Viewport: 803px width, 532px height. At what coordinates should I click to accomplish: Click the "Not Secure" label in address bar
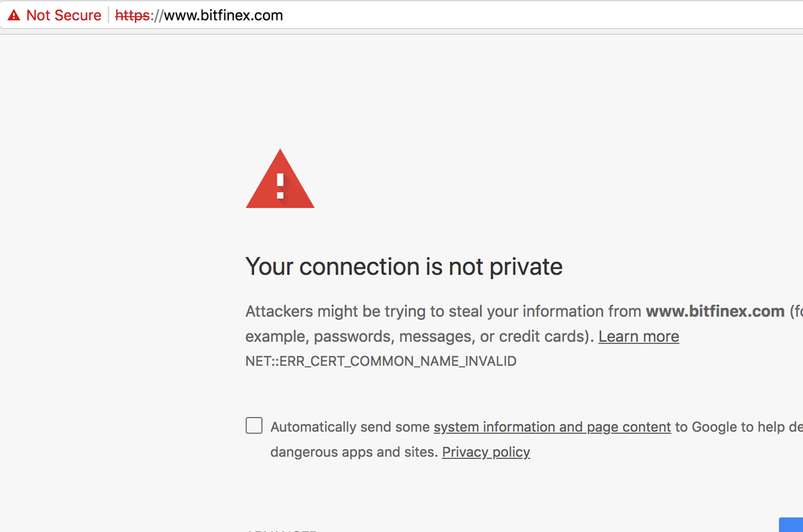tap(64, 15)
